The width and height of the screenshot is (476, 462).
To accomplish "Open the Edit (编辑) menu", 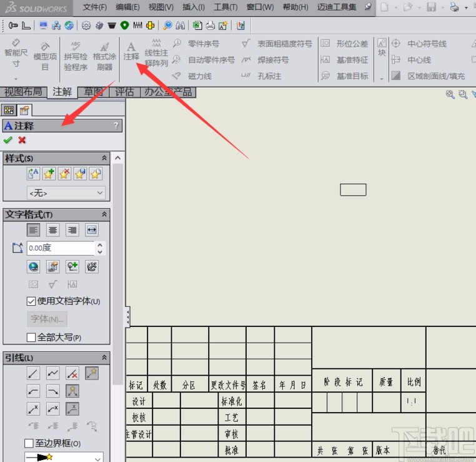I will 127,7.
